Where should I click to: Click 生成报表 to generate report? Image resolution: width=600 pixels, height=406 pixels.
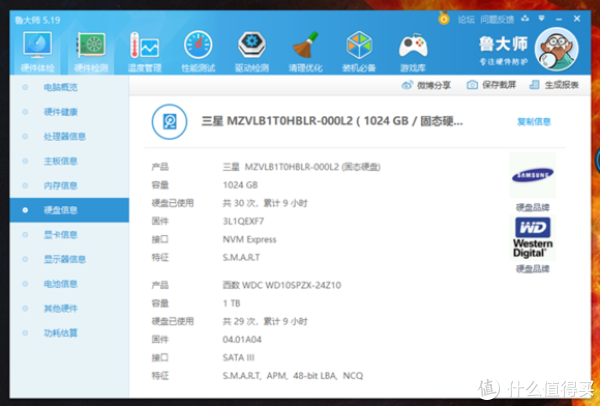[554, 85]
